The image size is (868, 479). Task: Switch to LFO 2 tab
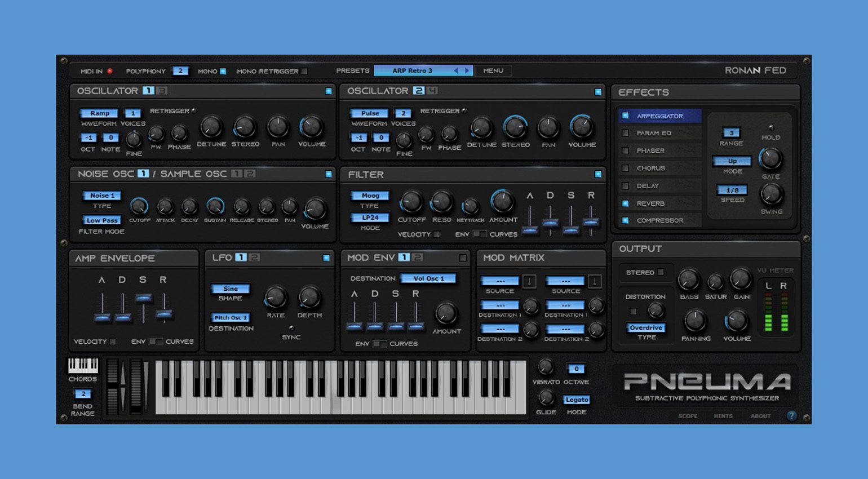255,258
